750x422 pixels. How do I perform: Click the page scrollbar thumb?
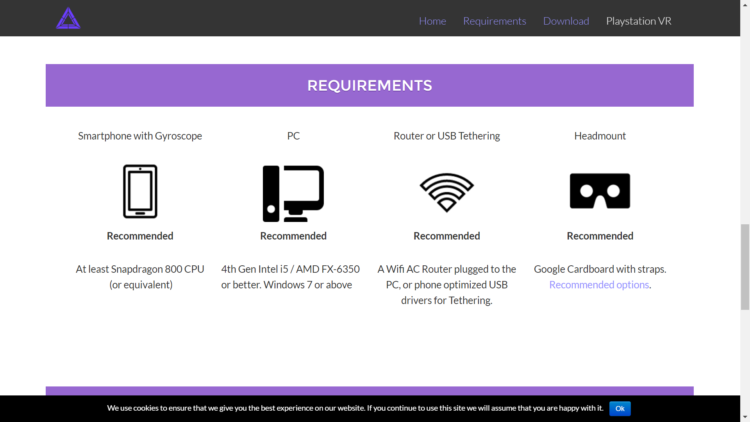click(x=745, y=267)
